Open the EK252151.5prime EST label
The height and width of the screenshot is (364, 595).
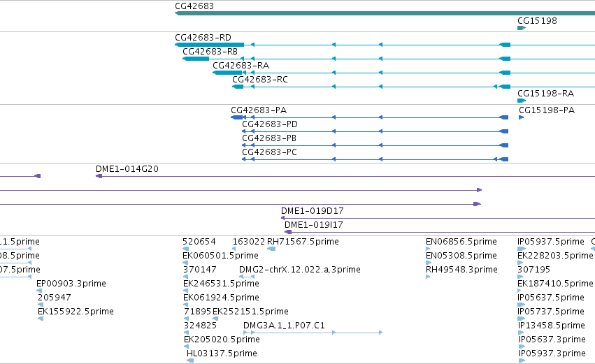pos(250,312)
